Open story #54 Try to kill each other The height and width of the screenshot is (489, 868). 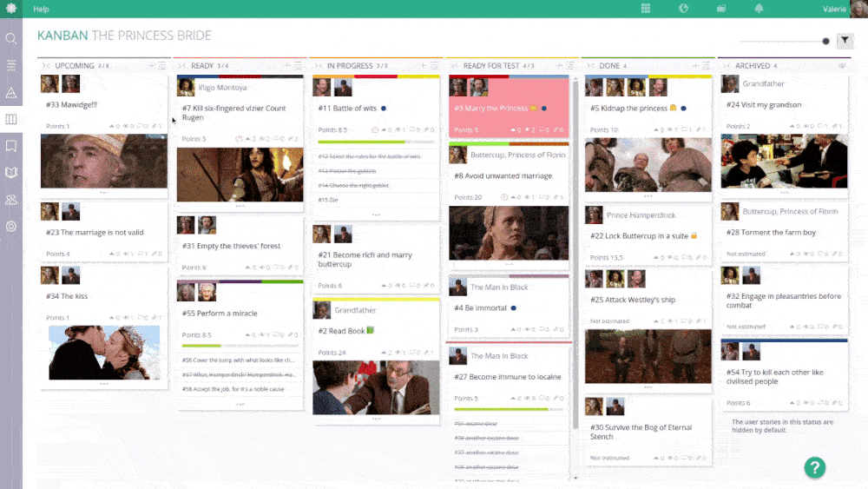pos(775,377)
